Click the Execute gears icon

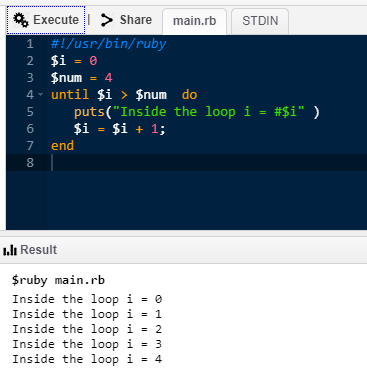click(21, 20)
